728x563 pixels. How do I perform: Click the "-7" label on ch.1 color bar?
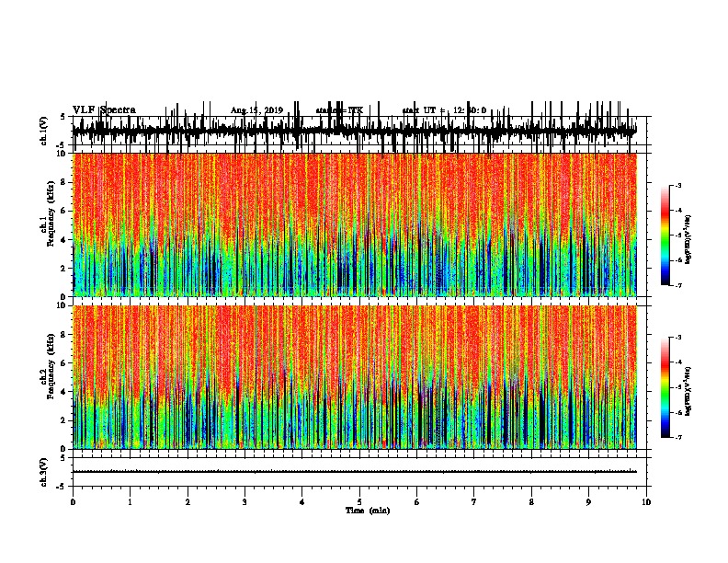point(678,285)
